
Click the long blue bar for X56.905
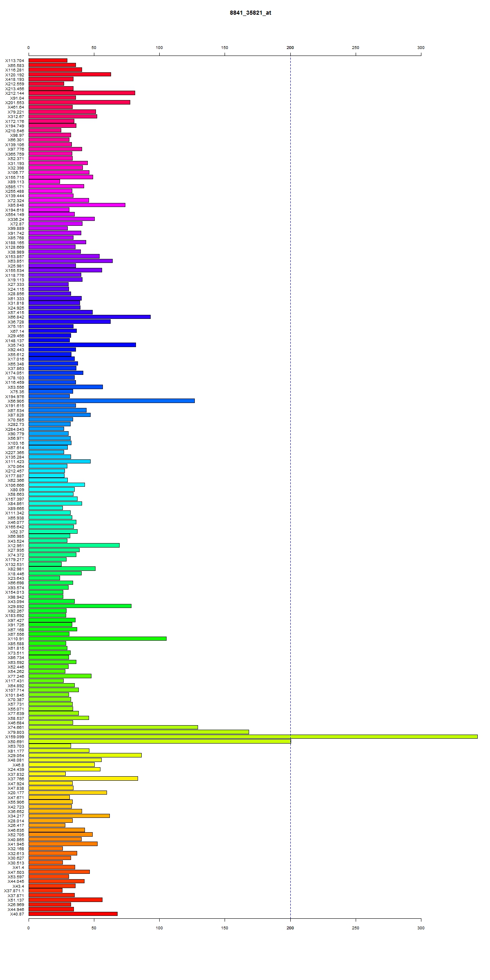point(111,401)
